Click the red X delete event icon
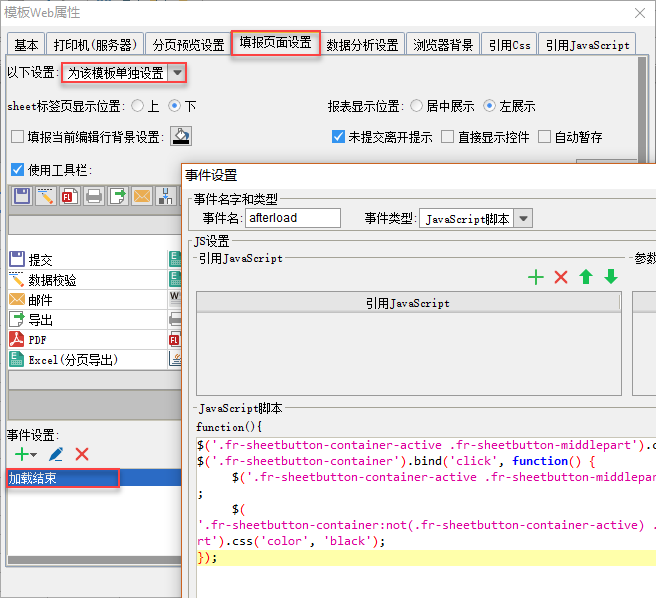 pos(82,454)
